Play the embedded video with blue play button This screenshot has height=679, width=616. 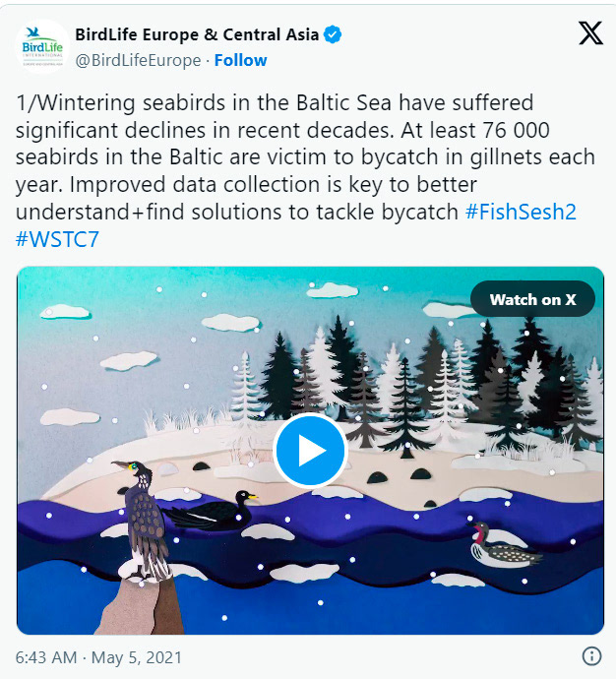click(310, 451)
